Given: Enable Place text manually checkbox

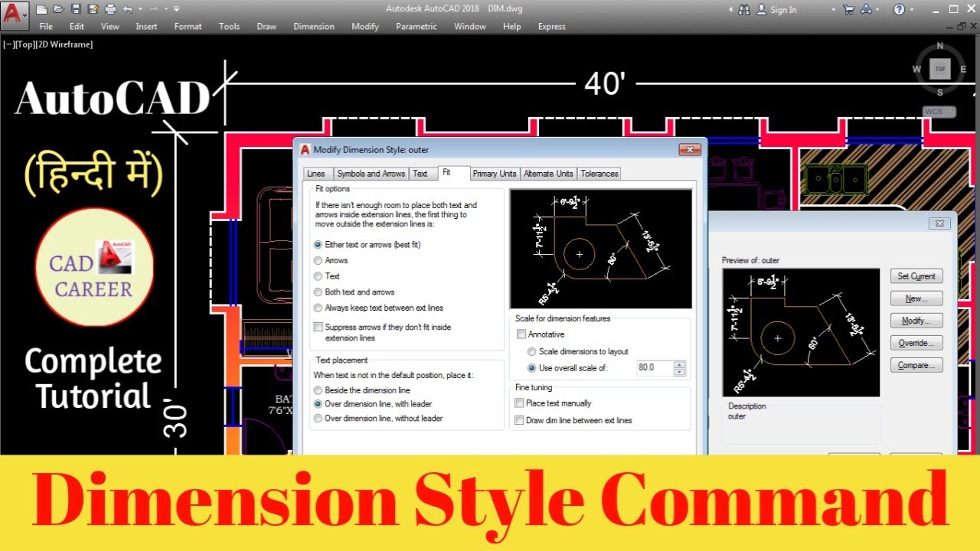Looking at the screenshot, I should [x=520, y=403].
